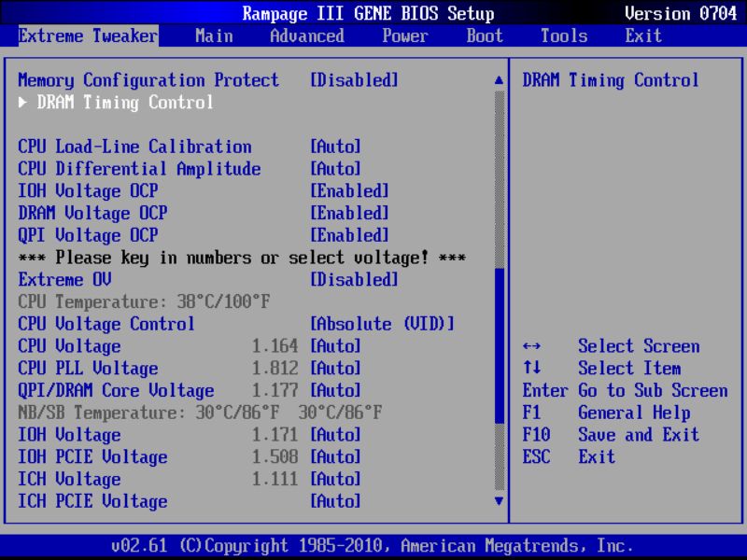Click the QPI/DRAM voltage reading 1.177
The height and width of the screenshot is (560, 747).
(x=275, y=390)
